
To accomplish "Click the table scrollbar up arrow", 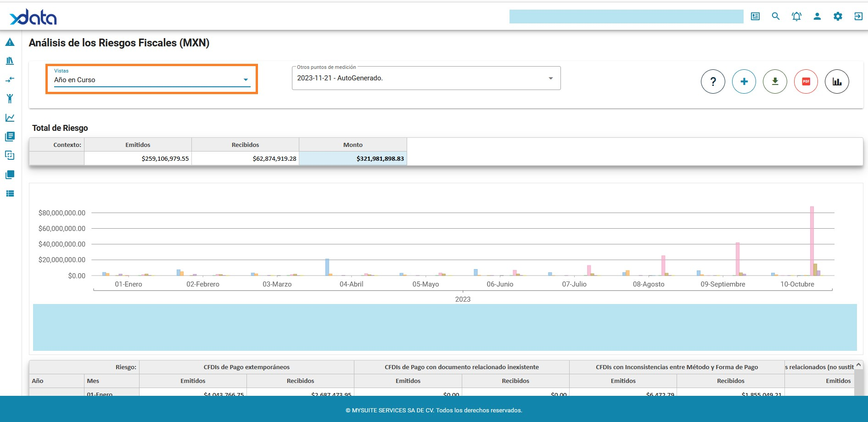I will (x=859, y=365).
